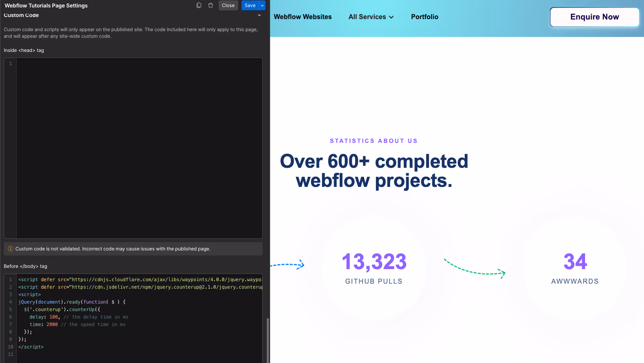Click the 'Webflow Tutorials Page Settings' title

pos(46,5)
